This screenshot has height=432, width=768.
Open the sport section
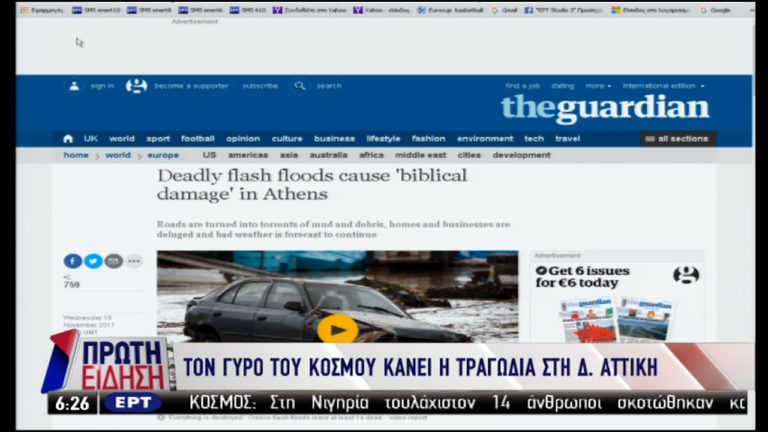[x=158, y=139]
